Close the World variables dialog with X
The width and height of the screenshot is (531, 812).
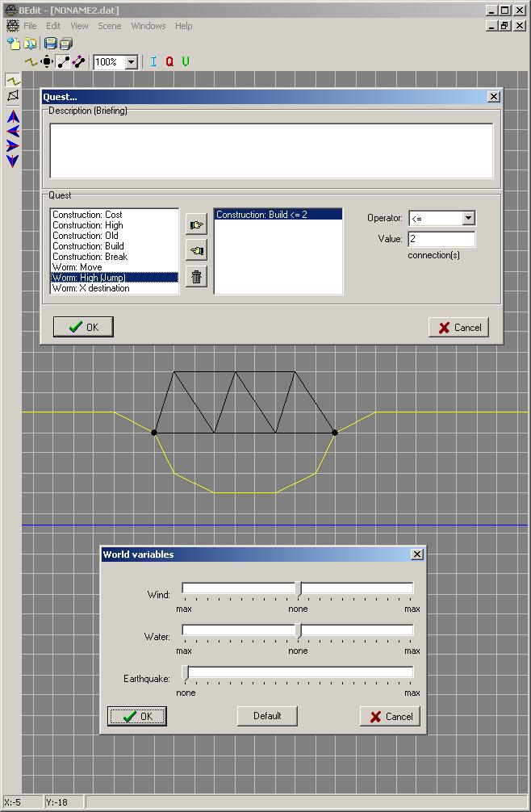pyautogui.click(x=417, y=555)
